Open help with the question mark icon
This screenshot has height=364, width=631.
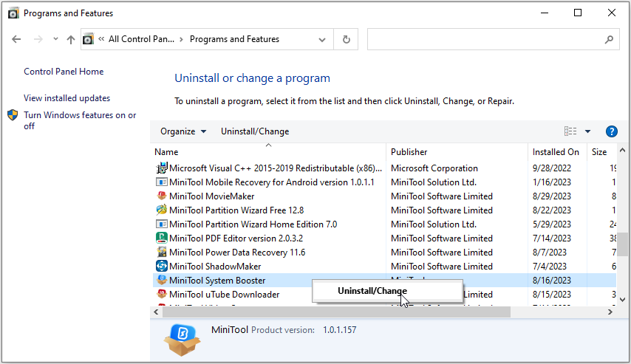pos(611,131)
